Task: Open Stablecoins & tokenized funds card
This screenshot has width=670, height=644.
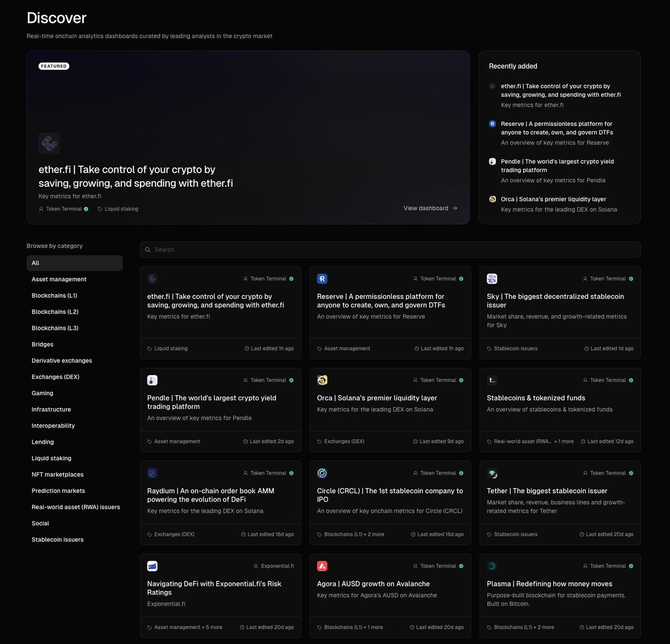Action: 560,410
